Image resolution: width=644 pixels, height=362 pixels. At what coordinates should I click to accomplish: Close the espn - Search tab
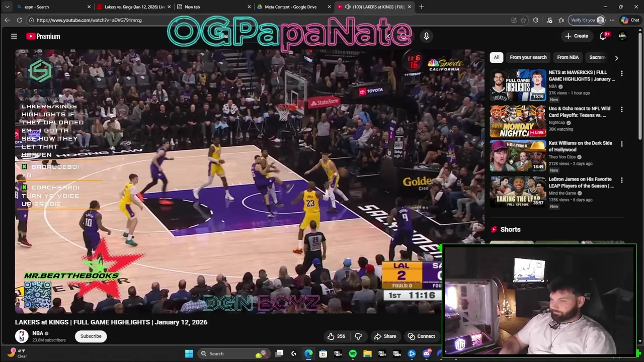pos(89,7)
